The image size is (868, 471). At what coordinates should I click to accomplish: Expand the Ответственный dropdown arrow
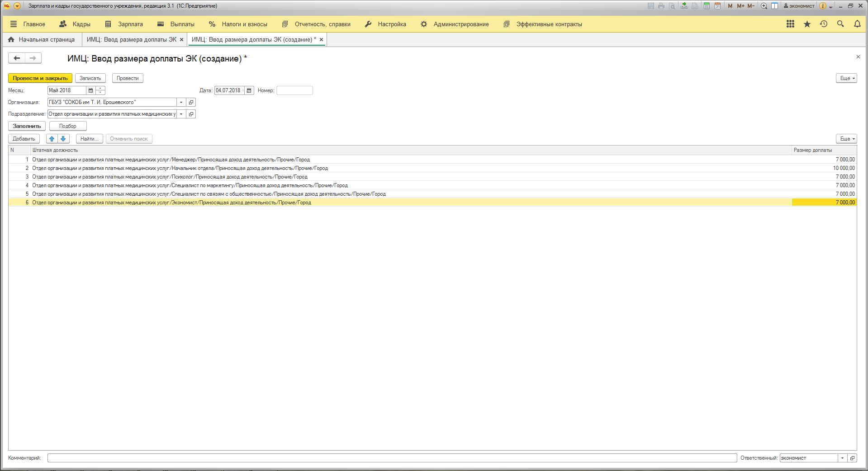coord(842,458)
